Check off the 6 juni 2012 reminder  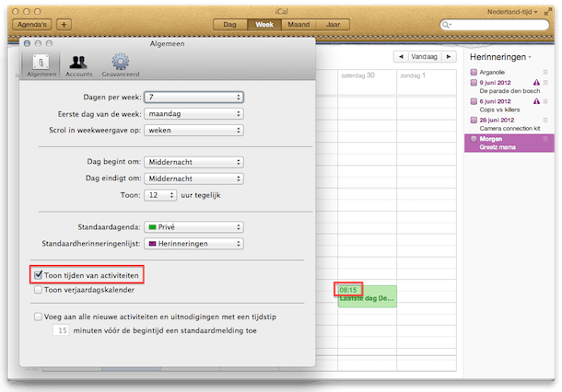click(474, 101)
